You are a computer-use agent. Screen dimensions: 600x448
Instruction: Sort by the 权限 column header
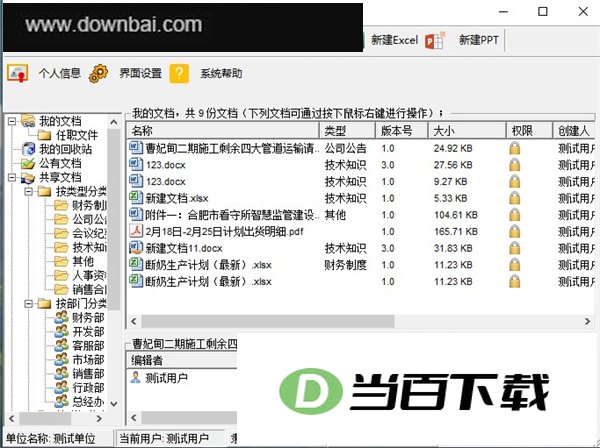pos(529,131)
